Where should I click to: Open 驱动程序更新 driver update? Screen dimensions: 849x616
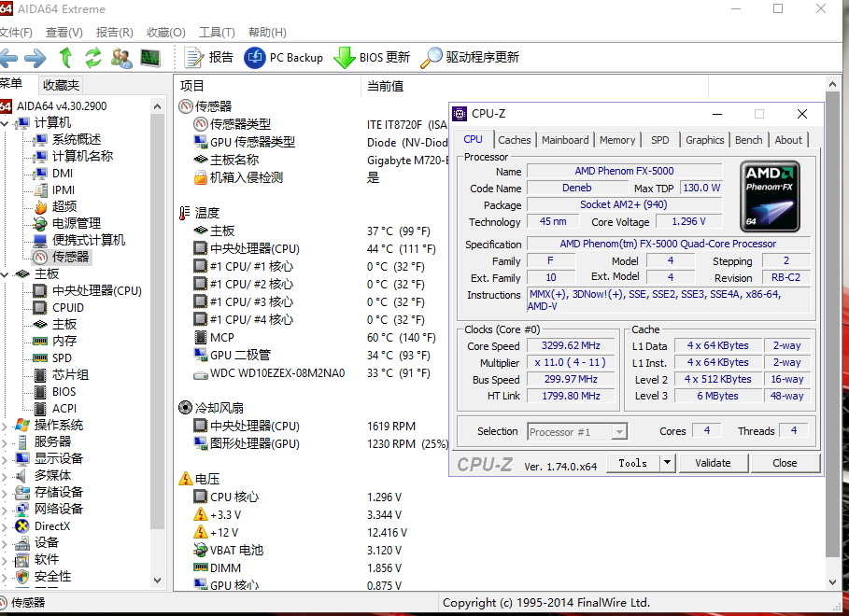pos(470,57)
